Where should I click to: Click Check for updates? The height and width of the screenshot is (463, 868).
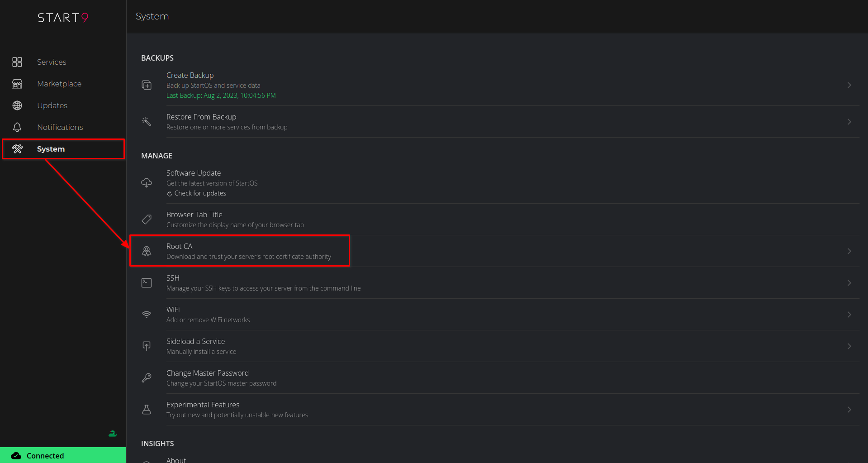[200, 193]
